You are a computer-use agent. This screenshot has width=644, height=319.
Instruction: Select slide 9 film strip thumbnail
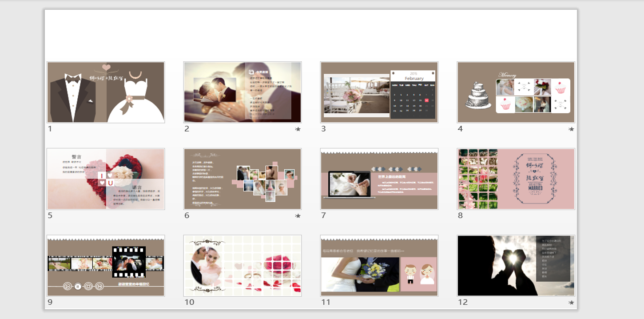tap(106, 266)
